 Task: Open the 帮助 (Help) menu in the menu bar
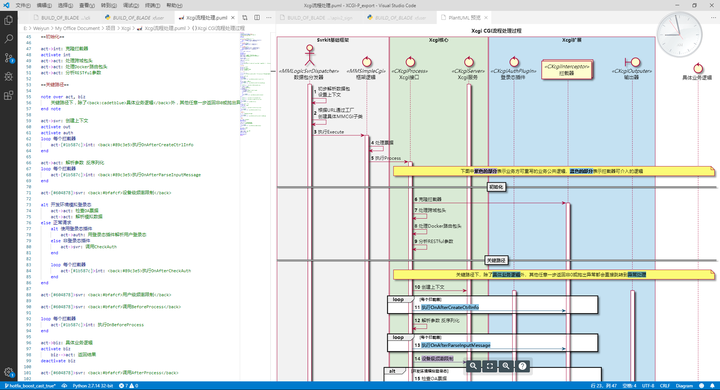[174, 6]
